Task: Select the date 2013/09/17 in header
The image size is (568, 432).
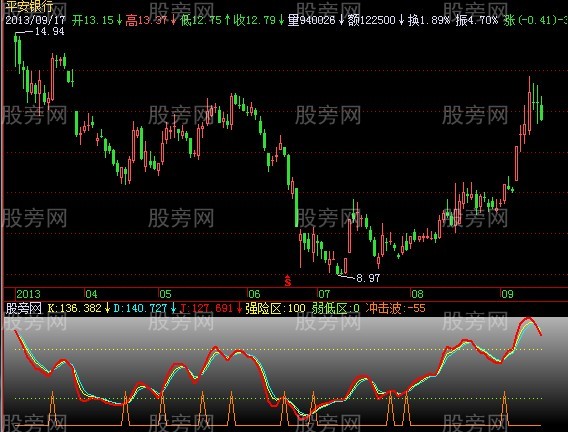Action: coord(35,20)
